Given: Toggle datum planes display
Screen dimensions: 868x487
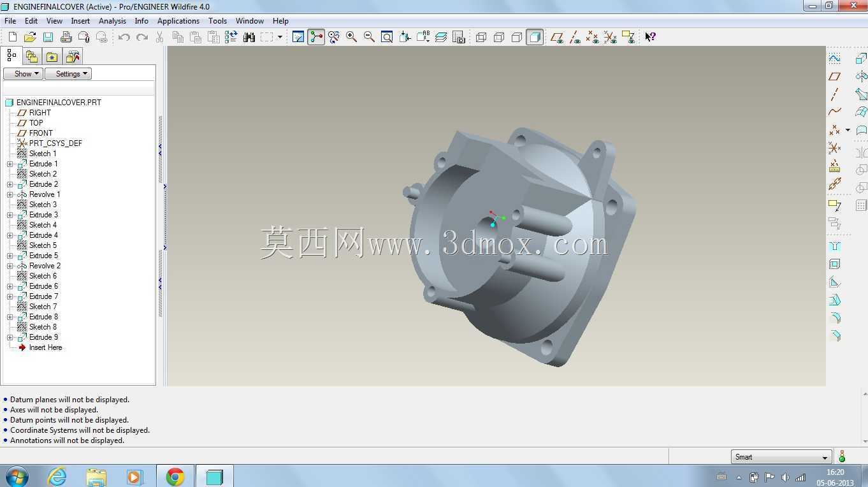Looking at the screenshot, I should [x=556, y=37].
